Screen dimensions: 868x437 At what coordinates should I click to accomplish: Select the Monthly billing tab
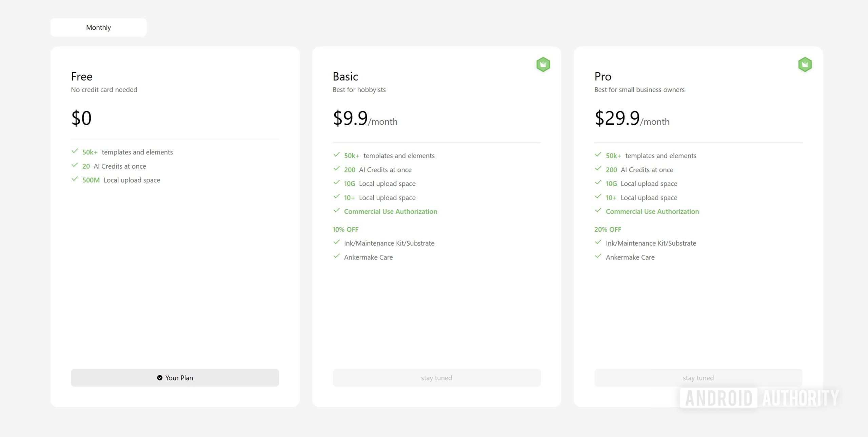(98, 27)
